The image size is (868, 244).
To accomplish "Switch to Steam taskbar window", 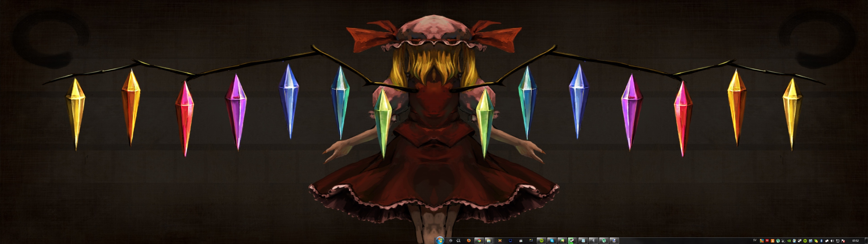I will [573, 241].
